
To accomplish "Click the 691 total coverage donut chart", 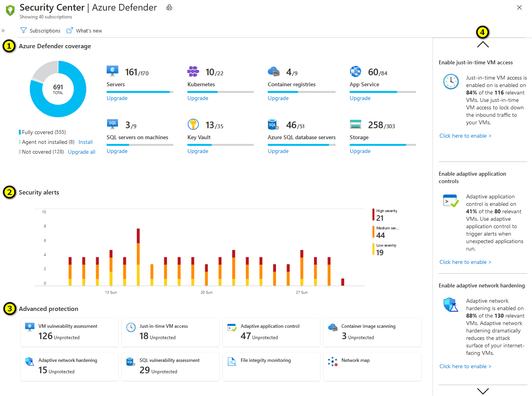I will coord(58,89).
